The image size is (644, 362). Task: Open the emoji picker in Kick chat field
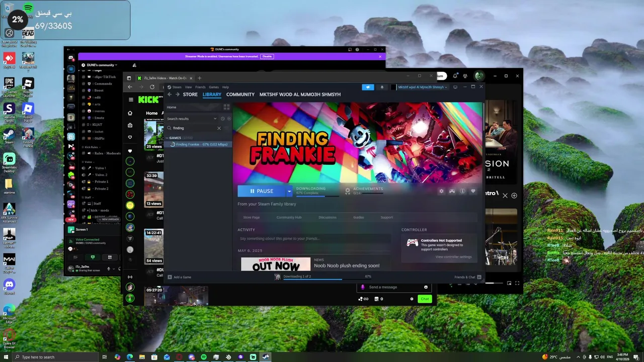426,287
